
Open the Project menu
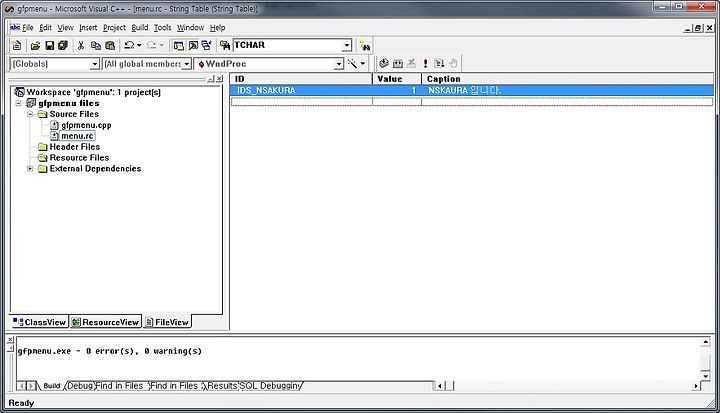click(114, 28)
